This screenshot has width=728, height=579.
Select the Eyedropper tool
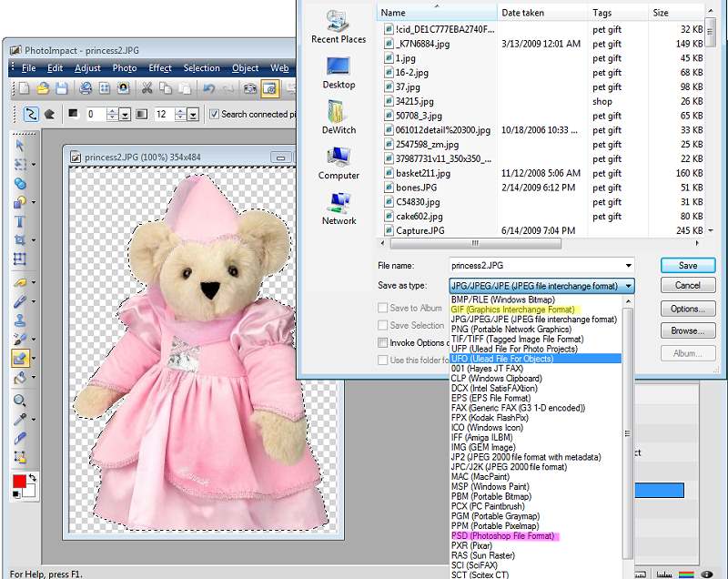[x=20, y=419]
